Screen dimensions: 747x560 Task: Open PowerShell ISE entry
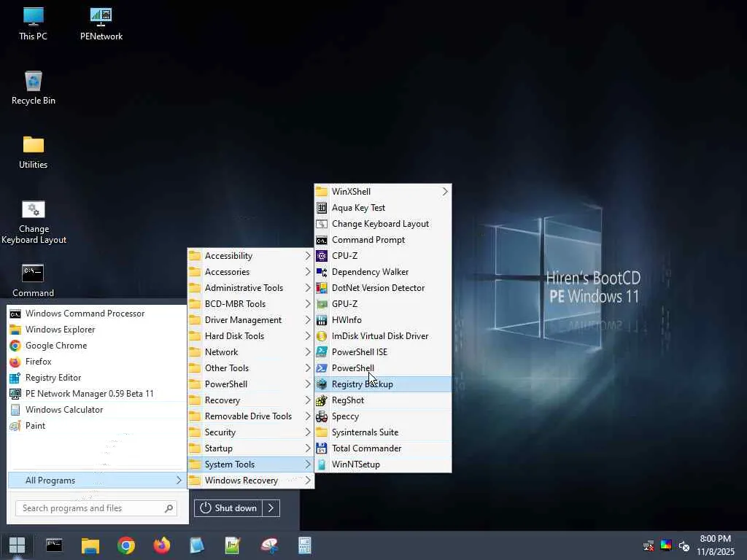point(382,352)
